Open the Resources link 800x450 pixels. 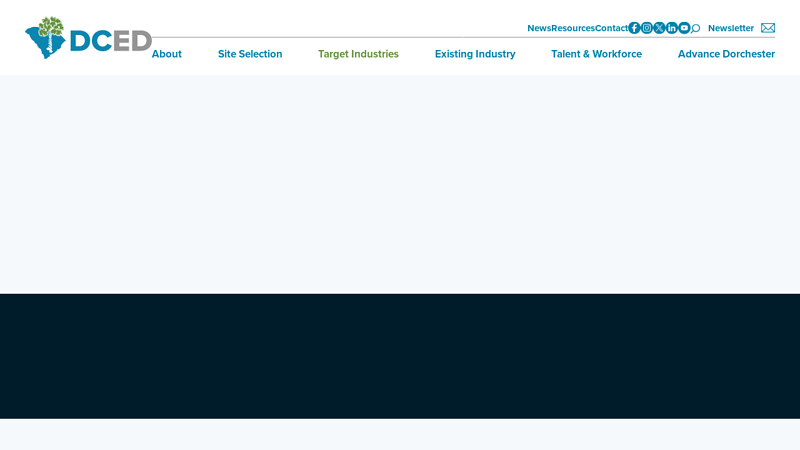pos(573,28)
